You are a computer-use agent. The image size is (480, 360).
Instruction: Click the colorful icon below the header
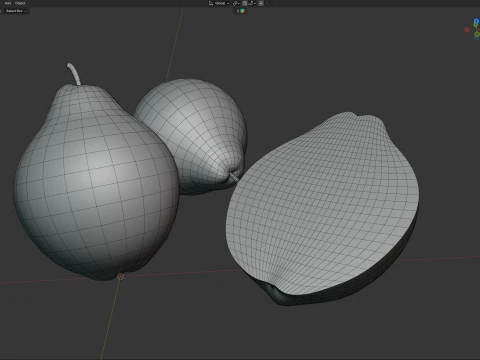click(x=242, y=11)
